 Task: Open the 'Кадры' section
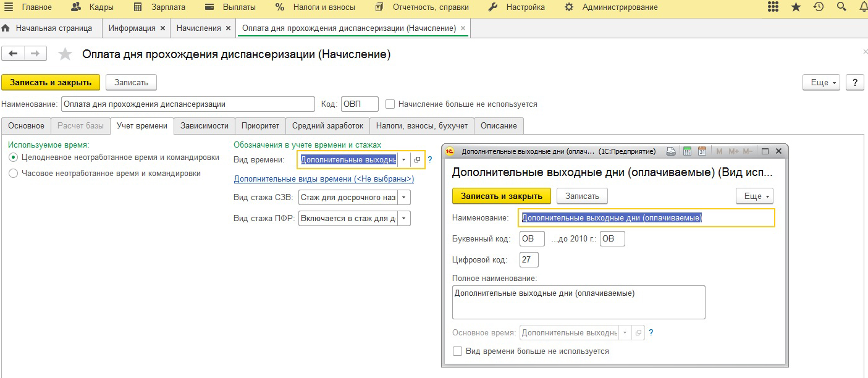tap(92, 7)
